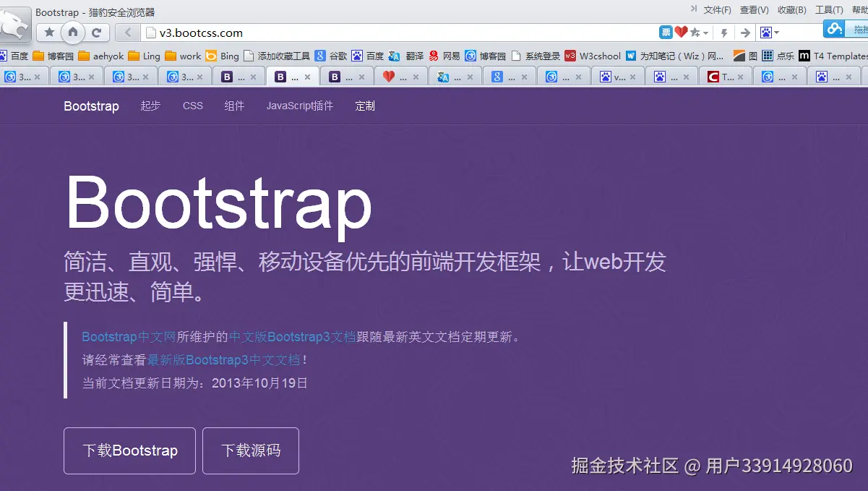The width and height of the screenshot is (868, 491).
Task: Click the go arrow in address bar
Action: pyautogui.click(x=745, y=33)
